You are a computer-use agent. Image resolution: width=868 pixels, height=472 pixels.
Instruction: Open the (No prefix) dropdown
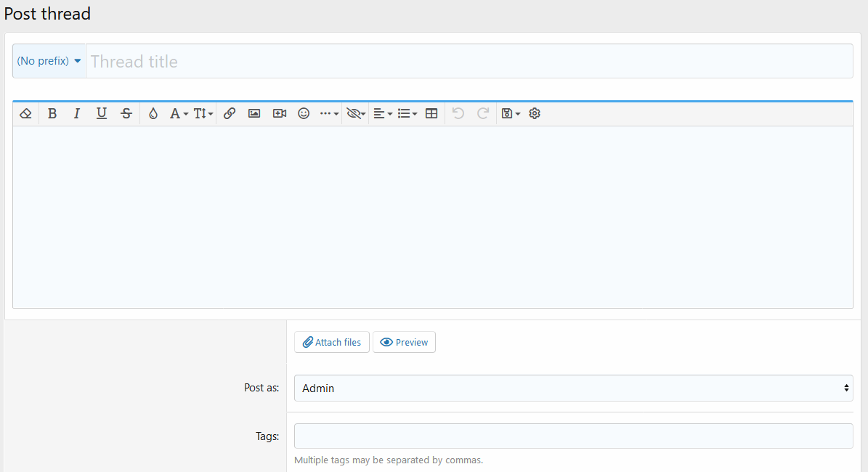(49, 61)
